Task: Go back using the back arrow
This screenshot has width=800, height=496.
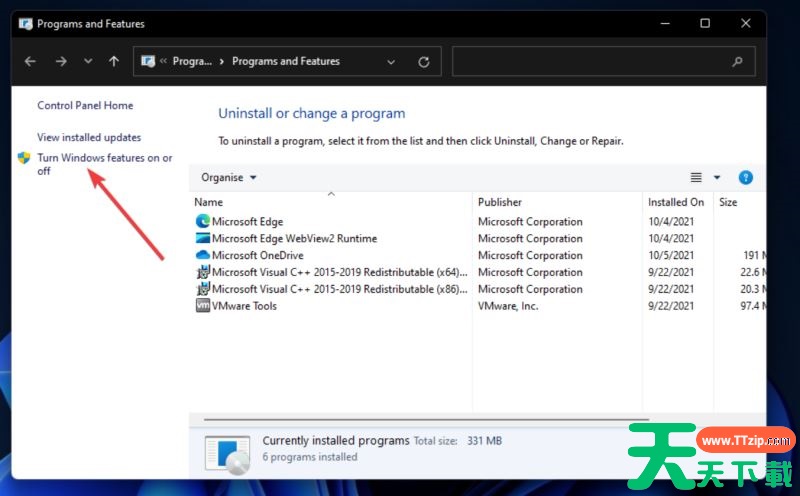Action: [30, 62]
